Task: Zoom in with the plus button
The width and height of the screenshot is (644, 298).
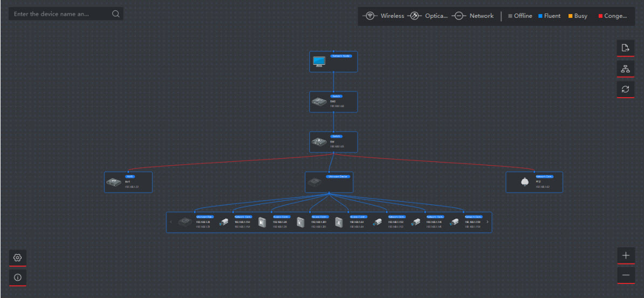Action: (625, 255)
